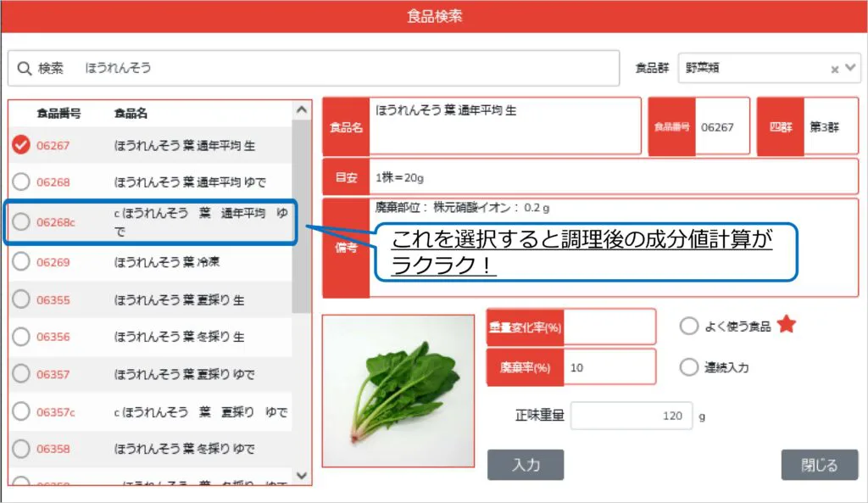This screenshot has width=868, height=503.
Task: Click the scrollbar up arrow icon
Action: coord(301,109)
